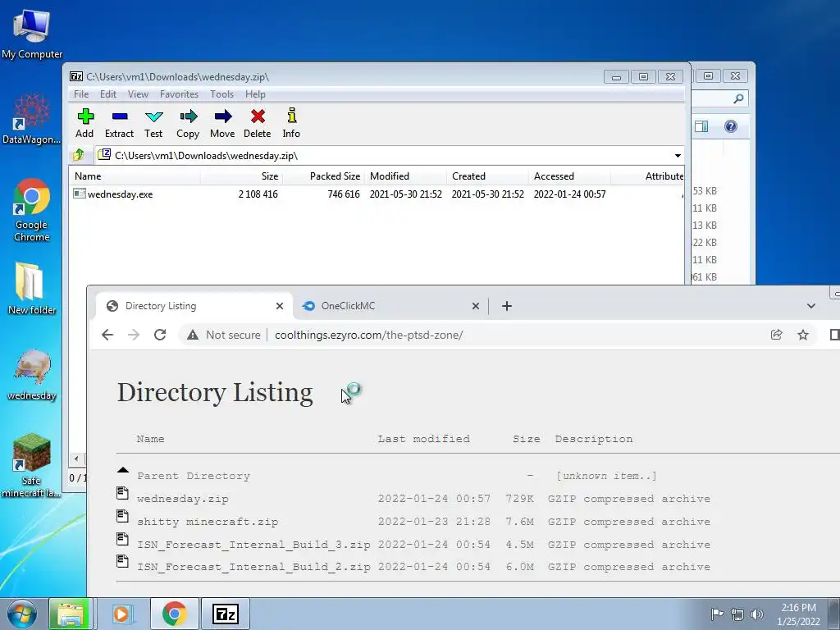Screen dimensions: 840x630
Task: Click the share page icon in address bar
Action: (776, 335)
